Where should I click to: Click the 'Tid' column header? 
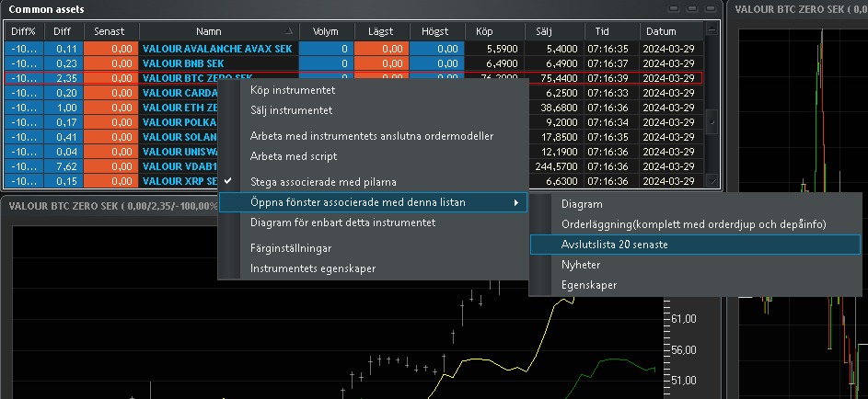pos(612,31)
